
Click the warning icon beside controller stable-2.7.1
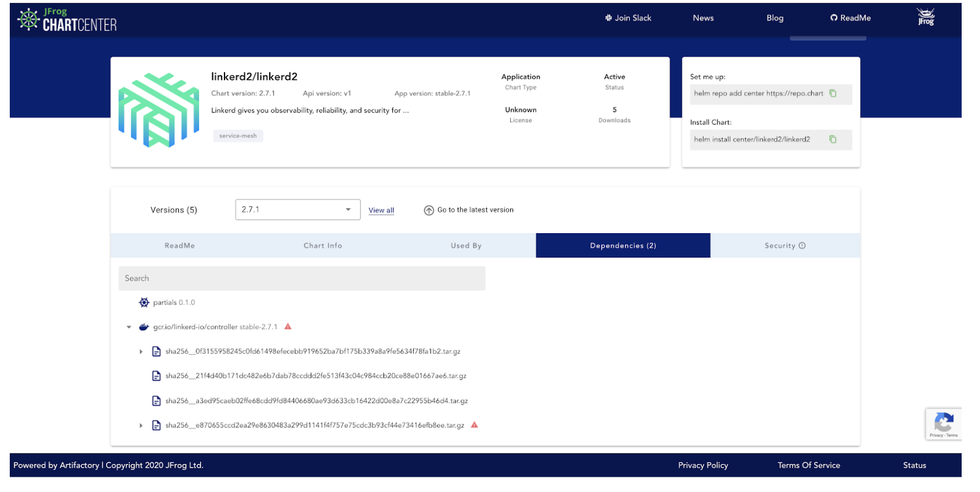coord(288,327)
